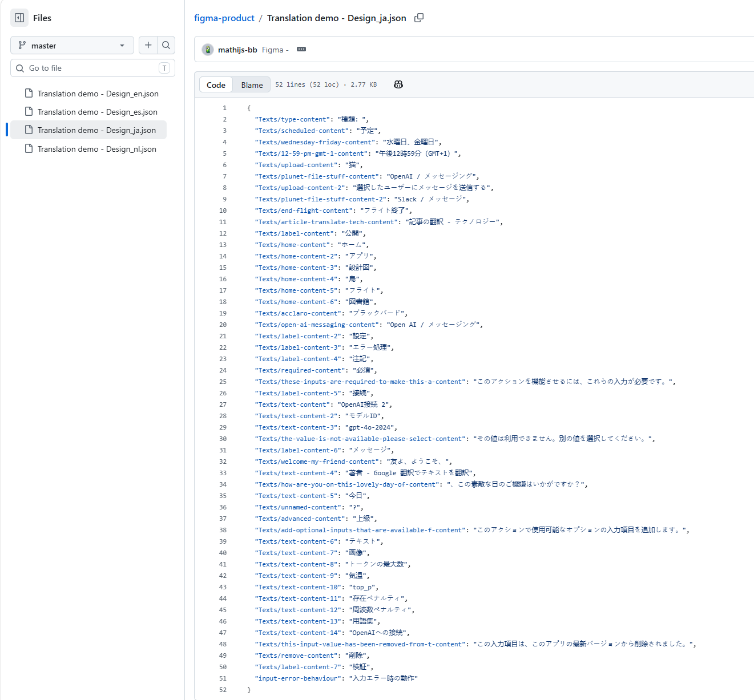Click the "52 lines (52 loc) · 2.77 KB" text
This screenshot has width=754, height=700.
[326, 84]
